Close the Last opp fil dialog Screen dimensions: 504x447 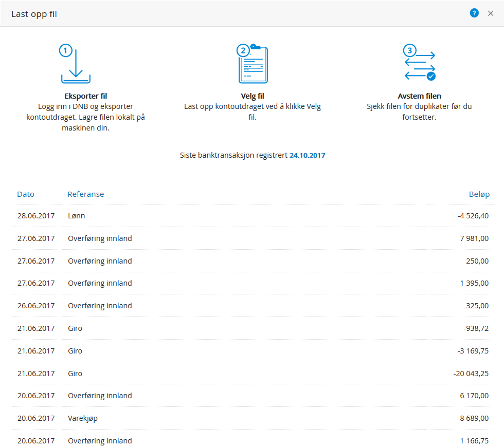tap(491, 13)
